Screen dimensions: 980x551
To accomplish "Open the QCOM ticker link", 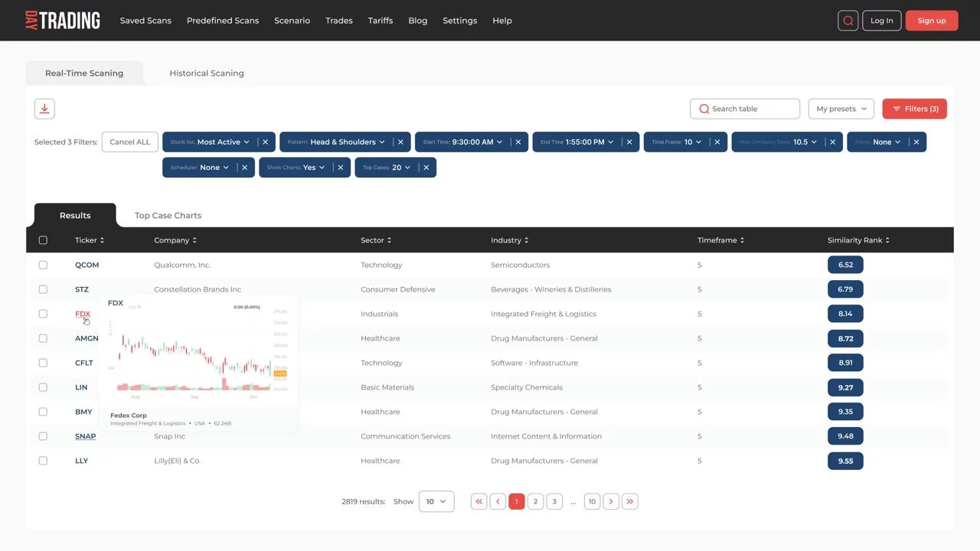I will (87, 265).
